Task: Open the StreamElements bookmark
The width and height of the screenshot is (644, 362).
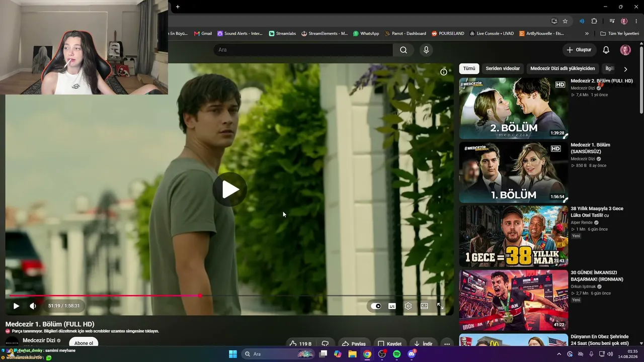Action: pyautogui.click(x=325, y=34)
